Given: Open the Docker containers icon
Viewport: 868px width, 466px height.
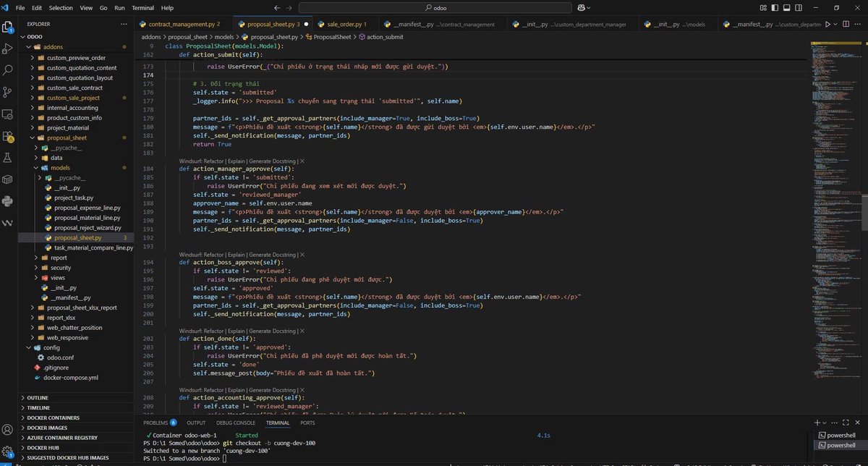Looking at the screenshot, I should pyautogui.click(x=9, y=179).
